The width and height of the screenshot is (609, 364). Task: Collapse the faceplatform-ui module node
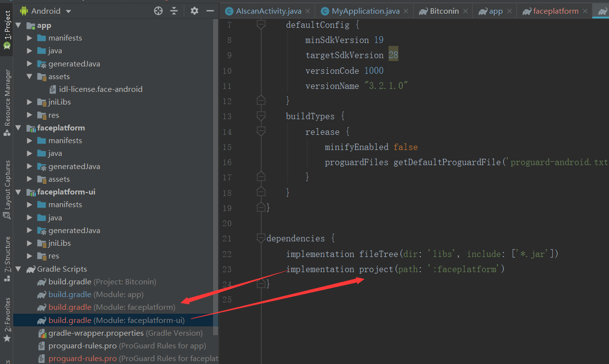[x=19, y=192]
